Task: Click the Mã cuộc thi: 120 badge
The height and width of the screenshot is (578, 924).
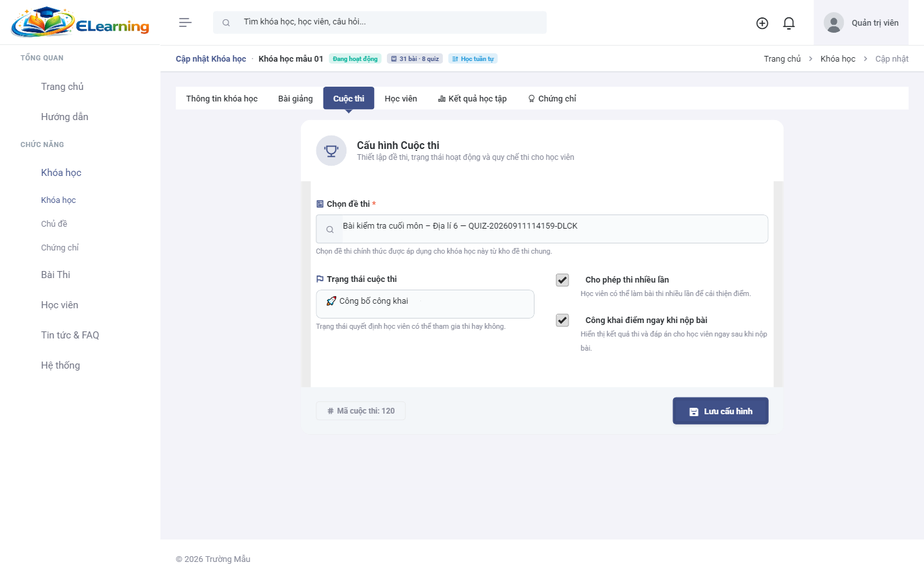Action: (361, 411)
